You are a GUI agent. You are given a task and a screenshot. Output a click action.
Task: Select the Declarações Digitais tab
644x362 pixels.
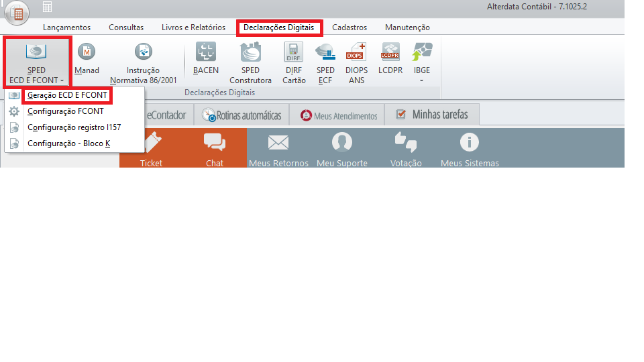tap(279, 27)
